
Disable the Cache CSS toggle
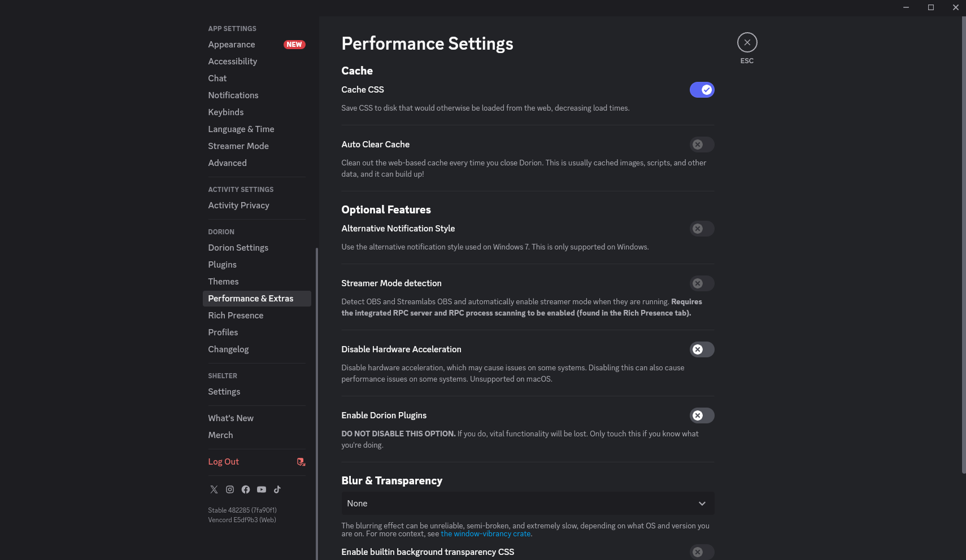point(702,90)
